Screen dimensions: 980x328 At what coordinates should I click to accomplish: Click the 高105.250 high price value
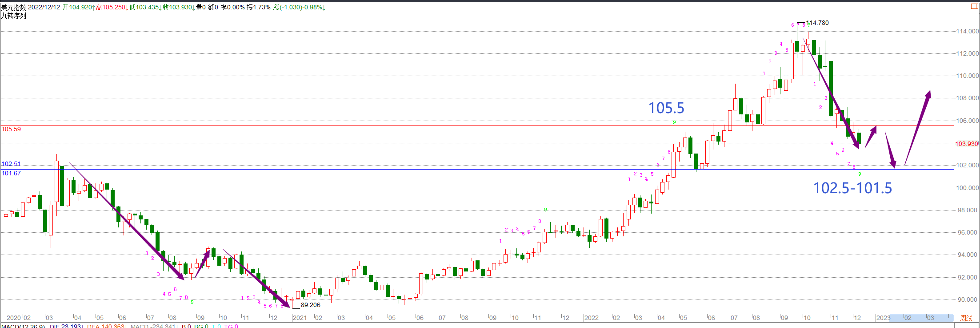point(112,7)
